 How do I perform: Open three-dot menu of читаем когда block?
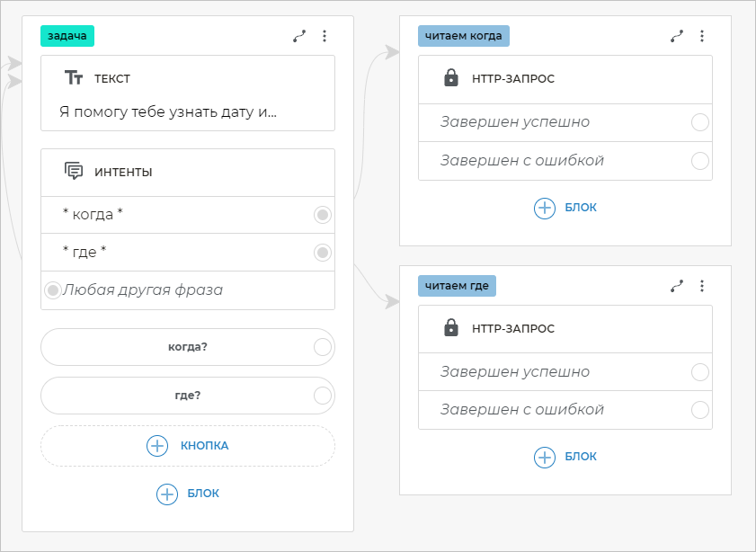coord(702,36)
